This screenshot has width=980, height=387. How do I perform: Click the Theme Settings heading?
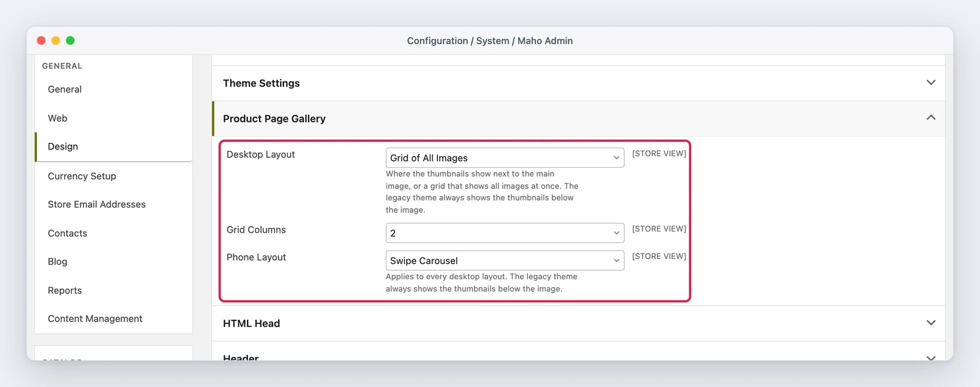[x=262, y=83]
